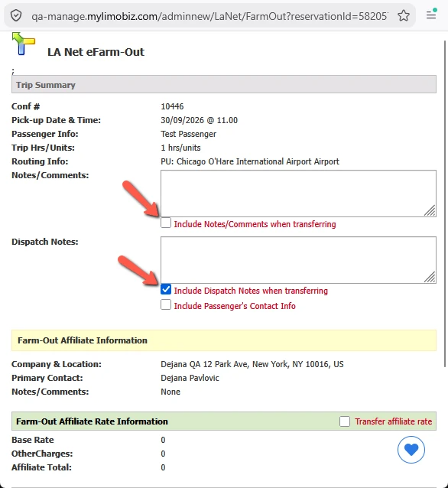Click the Passenger Info label
Viewport: 448px width, 488px height.
(45, 134)
